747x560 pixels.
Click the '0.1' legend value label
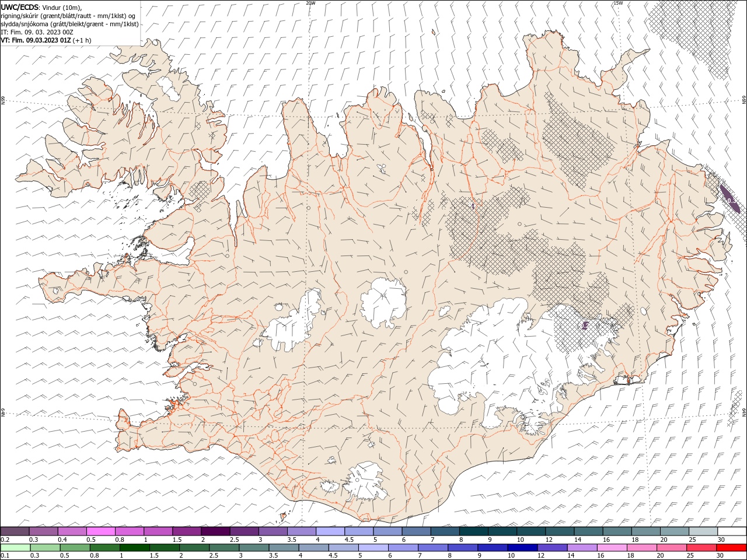click(5, 556)
